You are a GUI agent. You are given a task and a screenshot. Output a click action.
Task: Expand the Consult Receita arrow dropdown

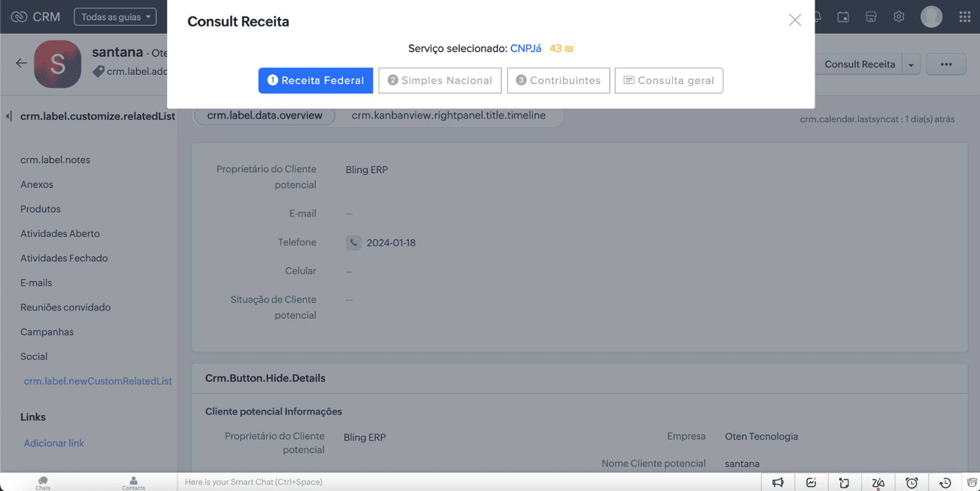911,65
